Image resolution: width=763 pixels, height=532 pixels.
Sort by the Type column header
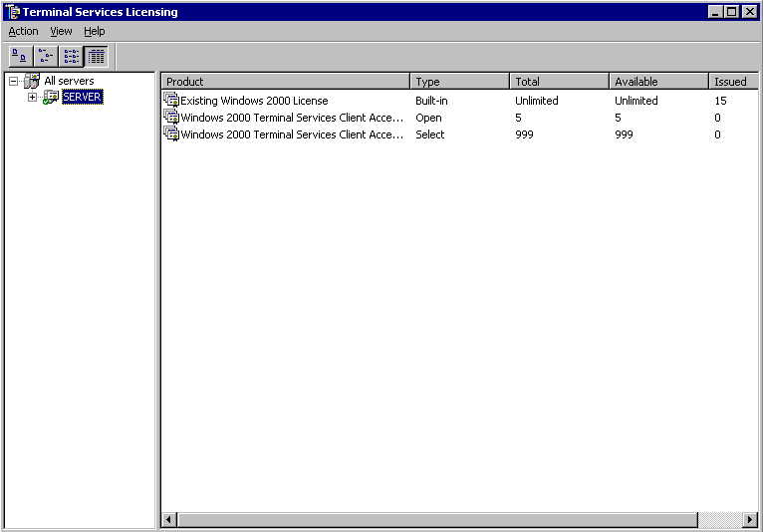(x=460, y=82)
